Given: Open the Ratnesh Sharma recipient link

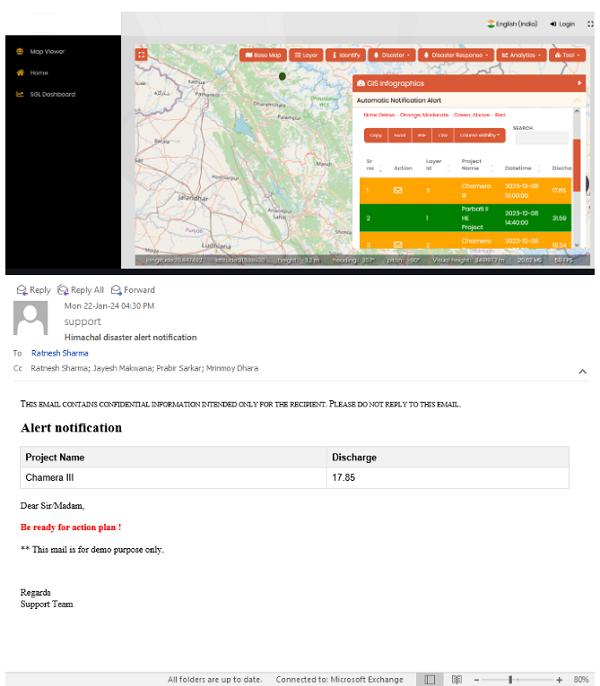Looking at the screenshot, I should point(60,353).
